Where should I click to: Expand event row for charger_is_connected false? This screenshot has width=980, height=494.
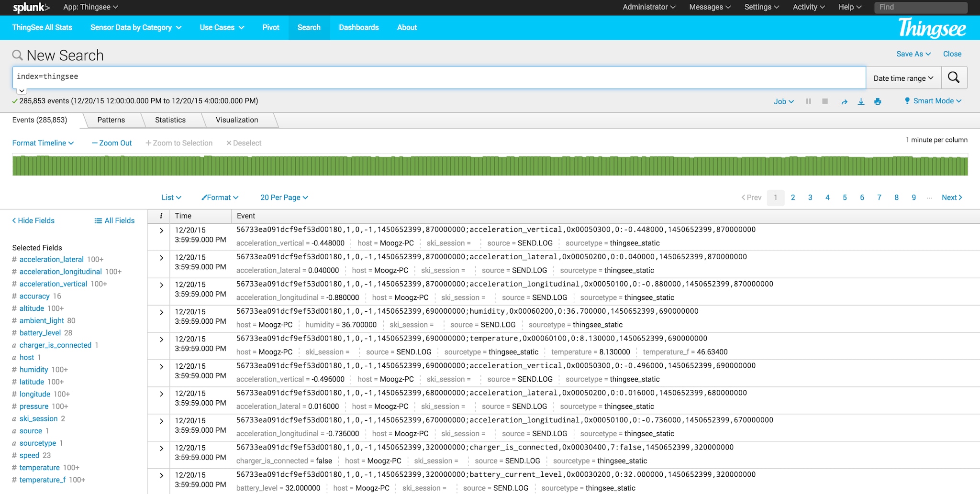(x=161, y=449)
